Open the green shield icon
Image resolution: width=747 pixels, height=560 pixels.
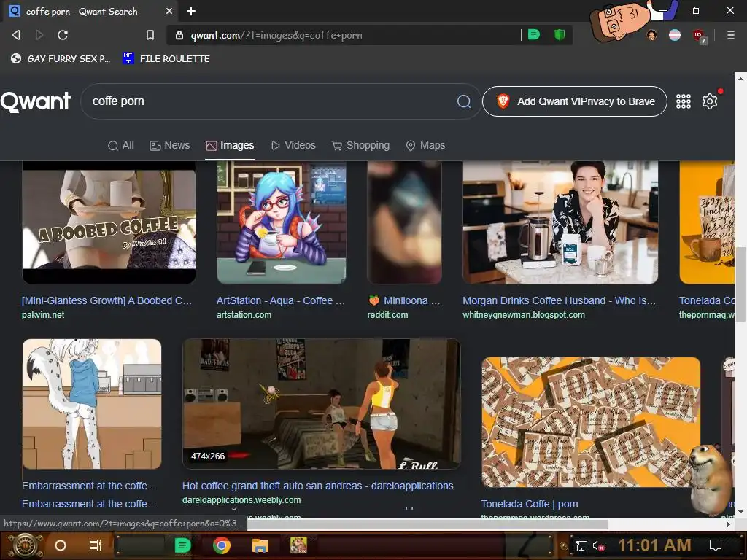point(560,35)
